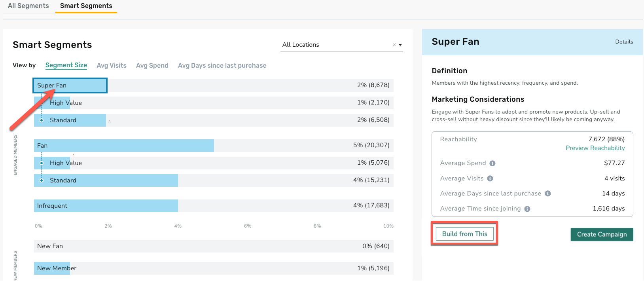Open the Preview Reachability link
The height and width of the screenshot is (281, 644).
point(595,148)
